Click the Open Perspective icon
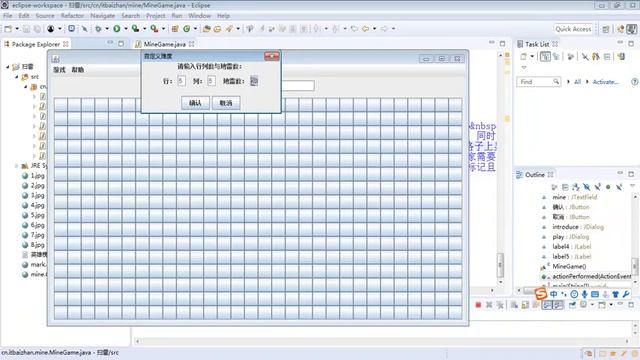Screen dimensions: 640x360 (x=606, y=29)
